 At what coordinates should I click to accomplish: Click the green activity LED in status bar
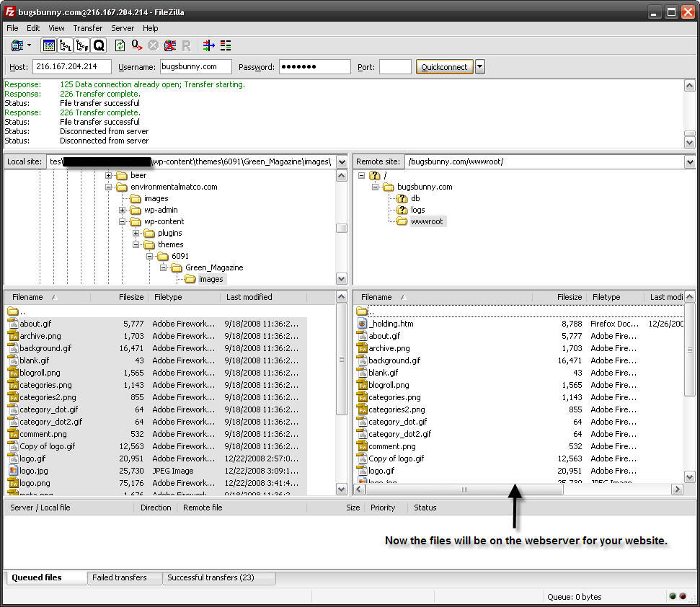pos(673,596)
